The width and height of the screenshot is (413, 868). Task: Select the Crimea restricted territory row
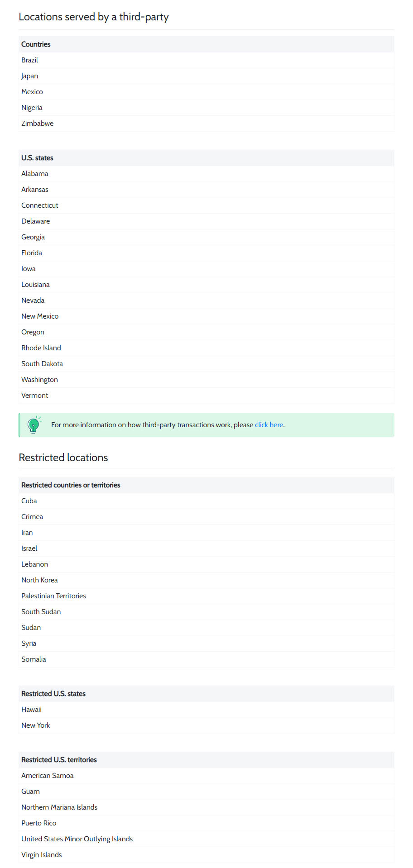[206, 517]
